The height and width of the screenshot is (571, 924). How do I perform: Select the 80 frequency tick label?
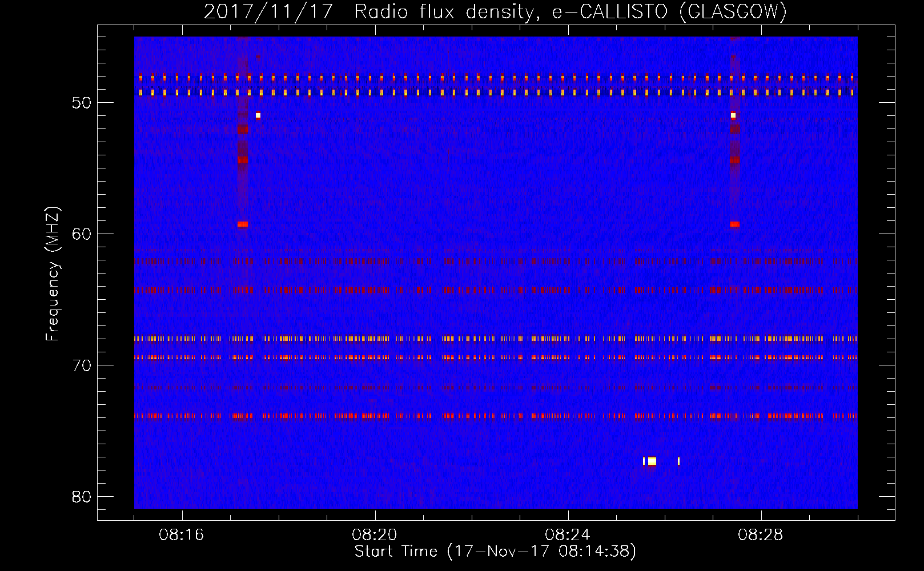pyautogui.click(x=82, y=497)
